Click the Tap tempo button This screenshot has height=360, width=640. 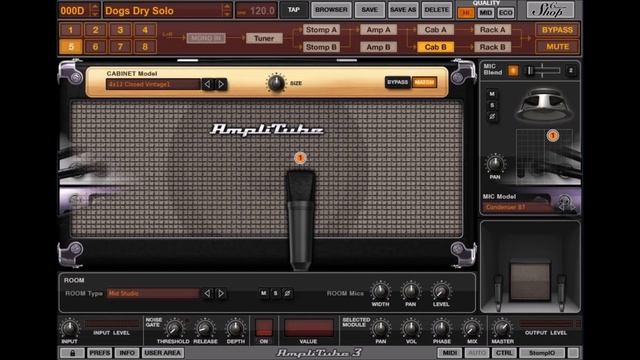[293, 10]
